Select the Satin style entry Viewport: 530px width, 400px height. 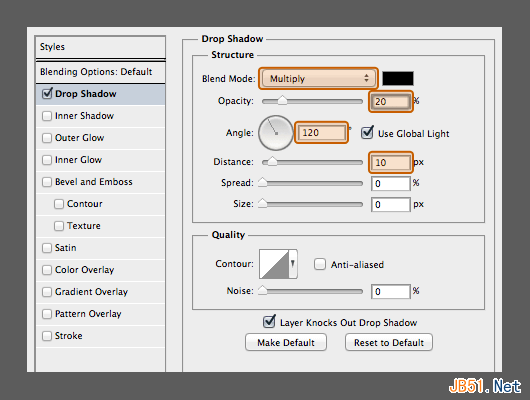click(x=100, y=248)
